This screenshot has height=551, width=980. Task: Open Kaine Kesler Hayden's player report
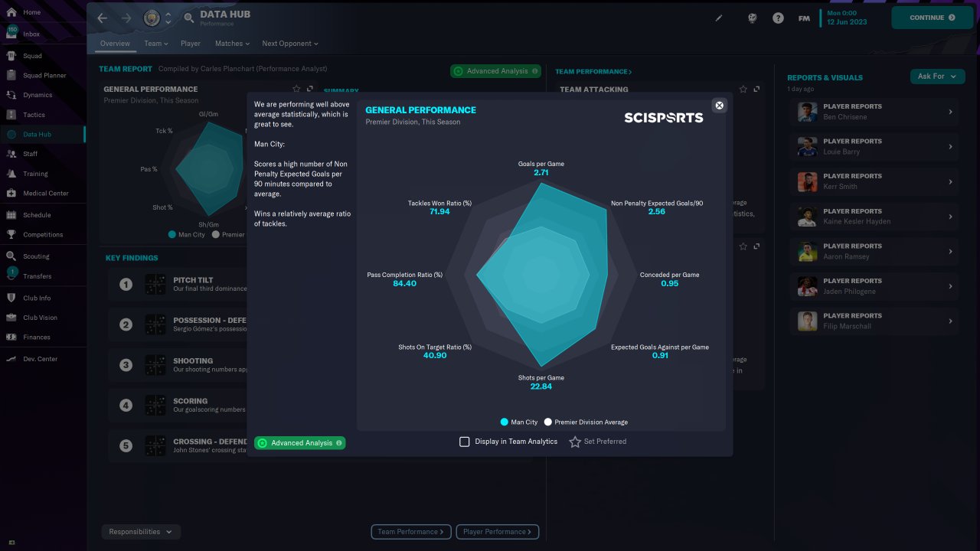pos(874,217)
